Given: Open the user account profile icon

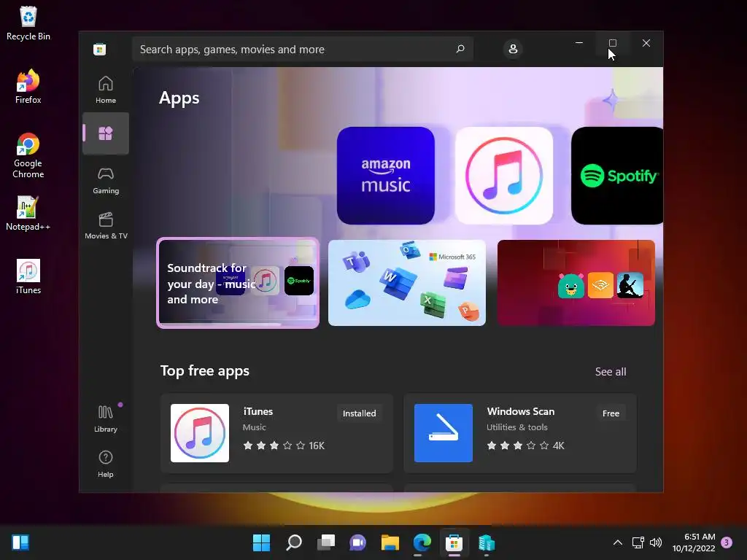Looking at the screenshot, I should (x=513, y=49).
